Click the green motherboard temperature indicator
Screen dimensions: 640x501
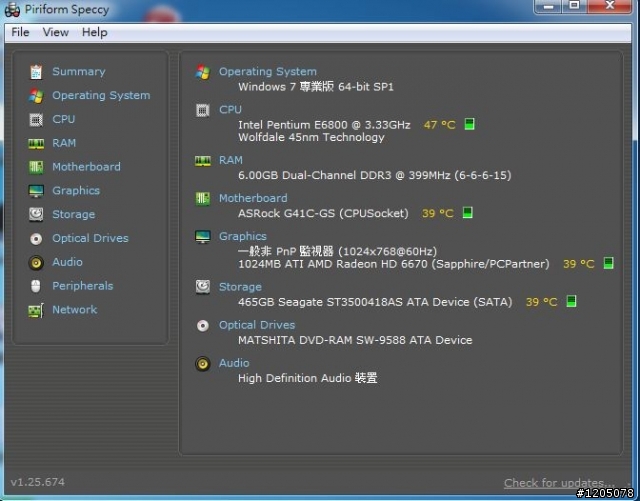tap(467, 213)
